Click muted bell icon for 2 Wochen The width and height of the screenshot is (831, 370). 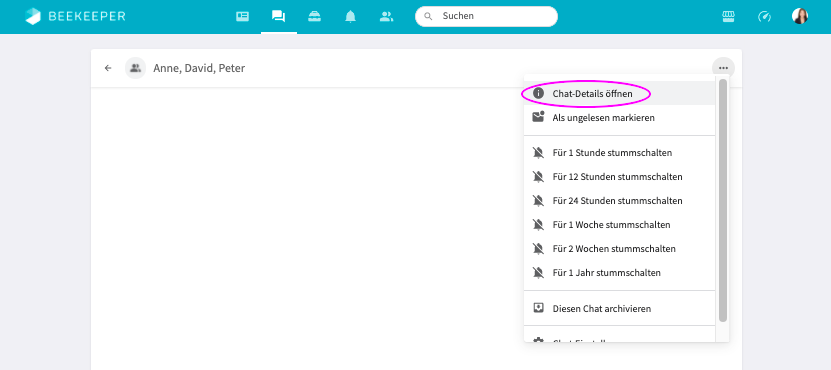(x=538, y=249)
